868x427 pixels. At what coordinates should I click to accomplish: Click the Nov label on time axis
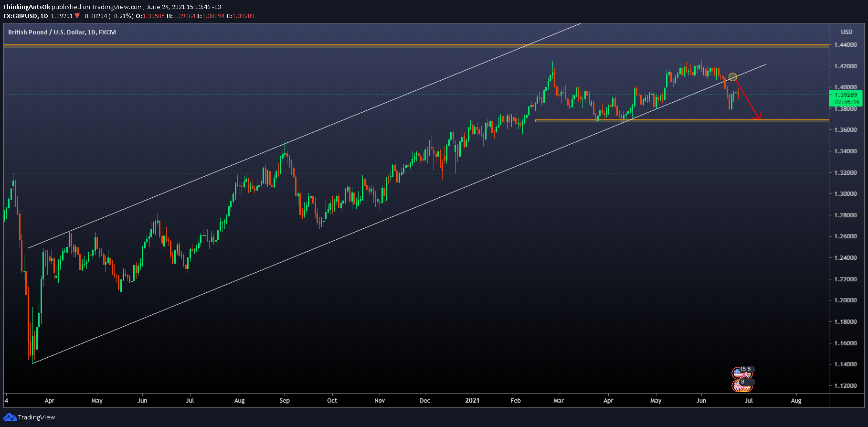[380, 401]
